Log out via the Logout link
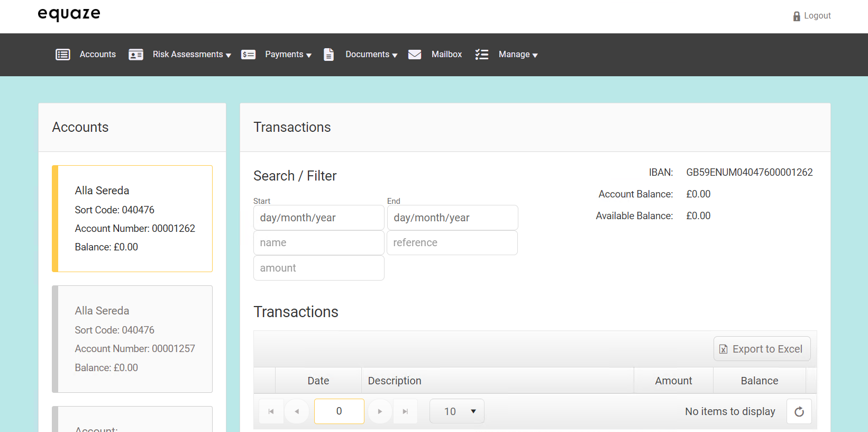The width and height of the screenshot is (868, 432). (817, 16)
